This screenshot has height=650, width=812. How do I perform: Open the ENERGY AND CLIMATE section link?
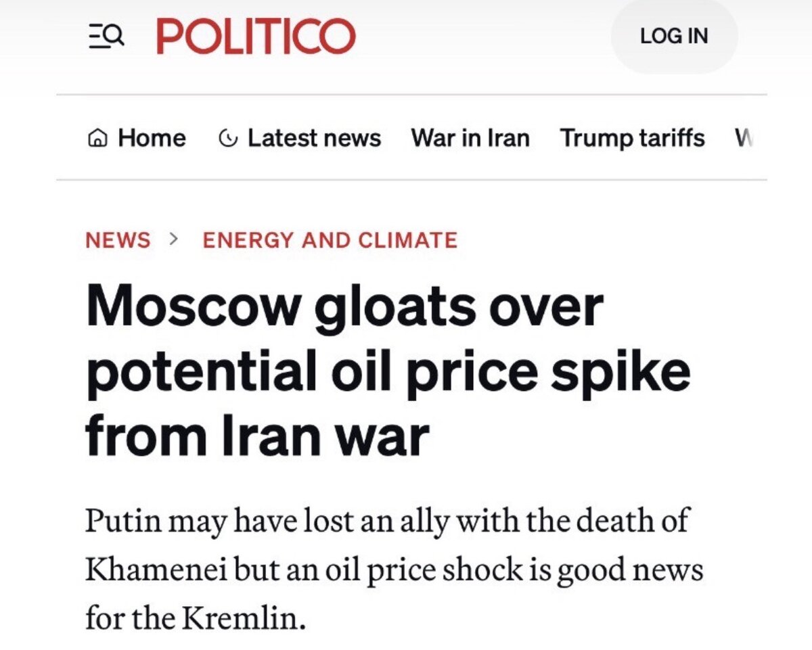[x=330, y=240]
